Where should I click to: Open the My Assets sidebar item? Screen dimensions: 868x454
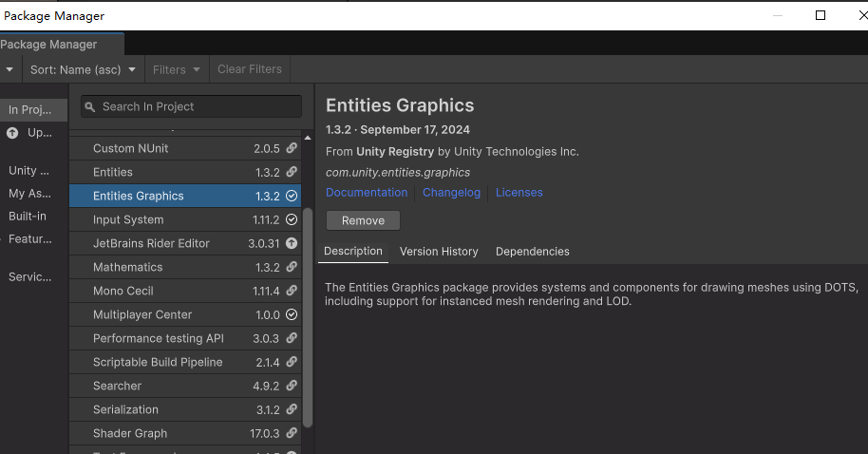coord(34,193)
